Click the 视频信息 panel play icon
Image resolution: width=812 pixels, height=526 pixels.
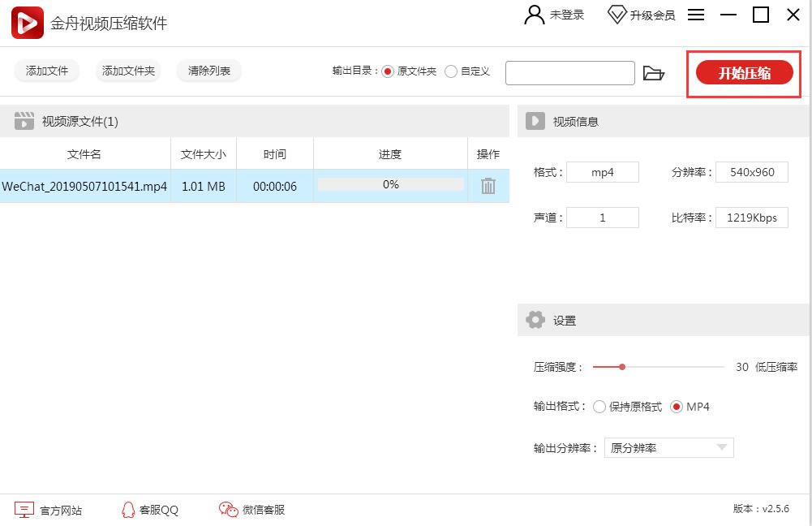click(535, 121)
